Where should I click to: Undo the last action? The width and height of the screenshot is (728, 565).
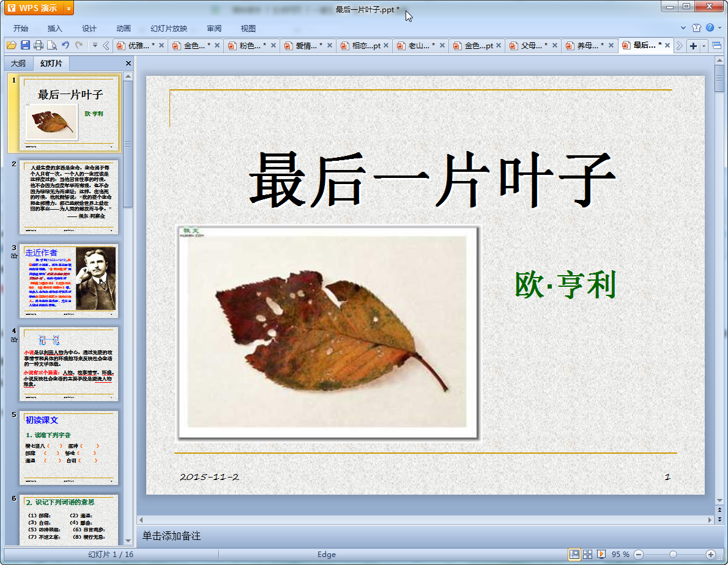(x=65, y=45)
